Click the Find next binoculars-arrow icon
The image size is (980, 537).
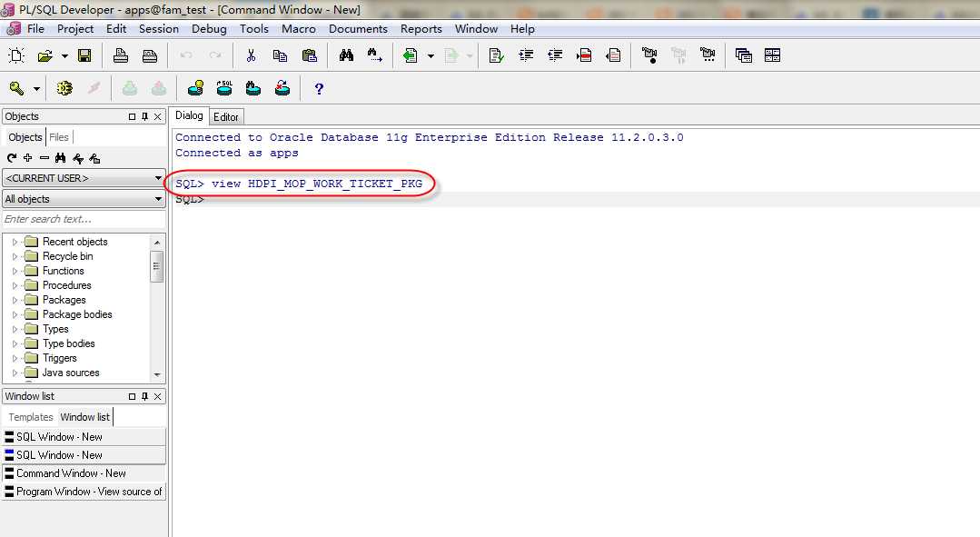point(375,55)
